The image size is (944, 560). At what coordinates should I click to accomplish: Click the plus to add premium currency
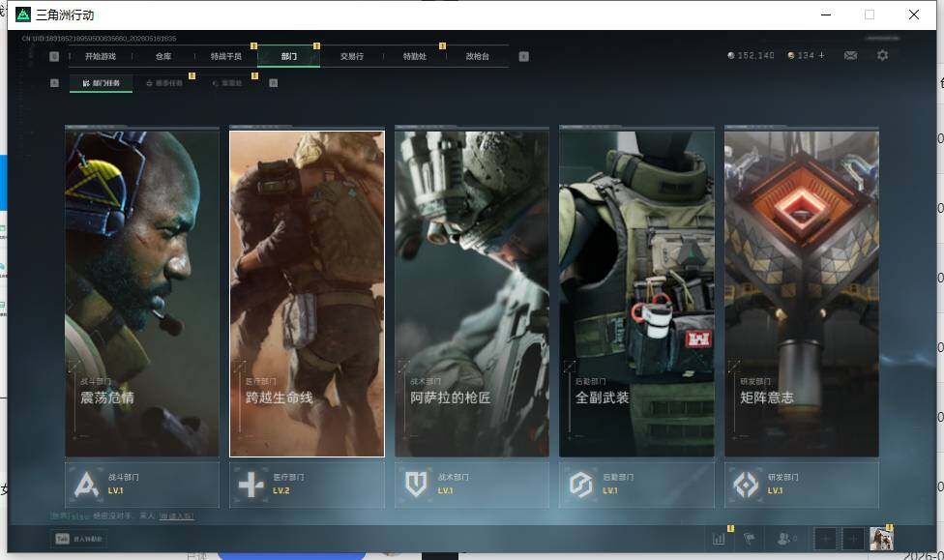[x=822, y=55]
